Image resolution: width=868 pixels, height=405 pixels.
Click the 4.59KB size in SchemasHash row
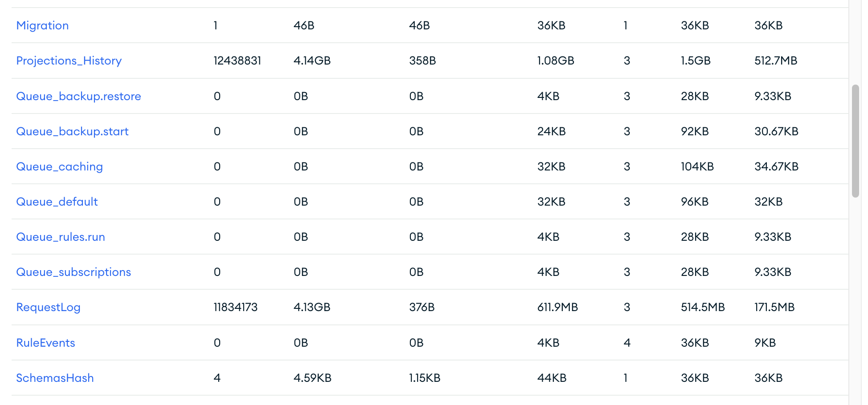(312, 378)
